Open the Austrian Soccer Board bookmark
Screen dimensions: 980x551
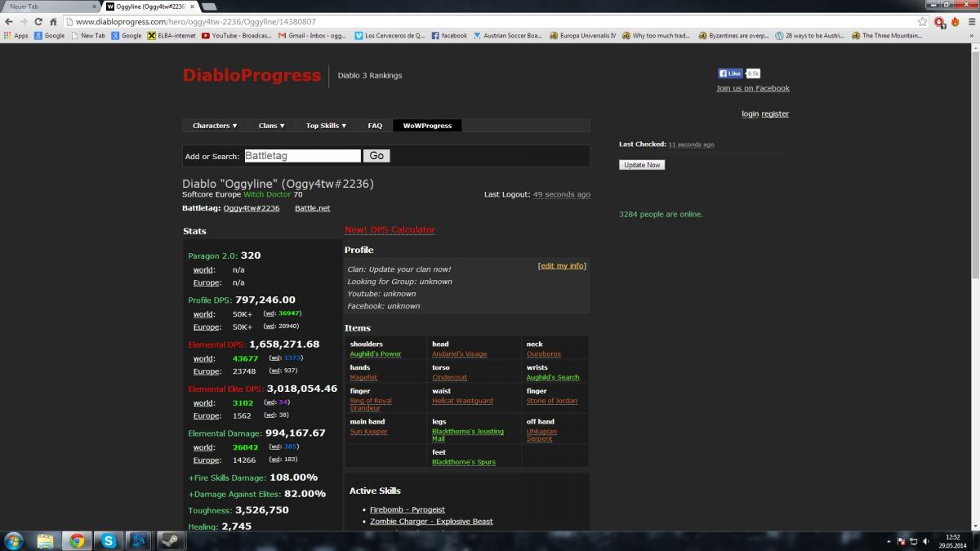[508, 36]
